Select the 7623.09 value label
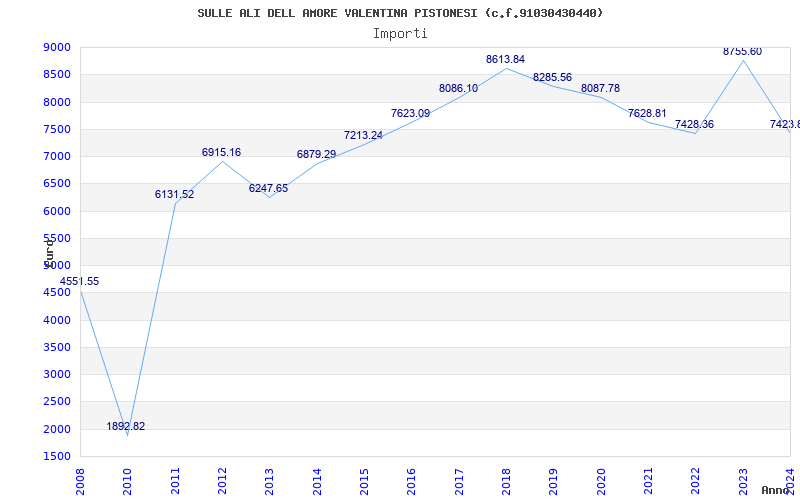800x500 pixels. 411,113
